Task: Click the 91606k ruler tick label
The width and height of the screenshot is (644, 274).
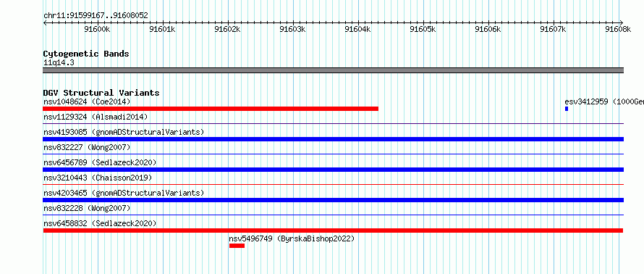Action: pos(488,29)
